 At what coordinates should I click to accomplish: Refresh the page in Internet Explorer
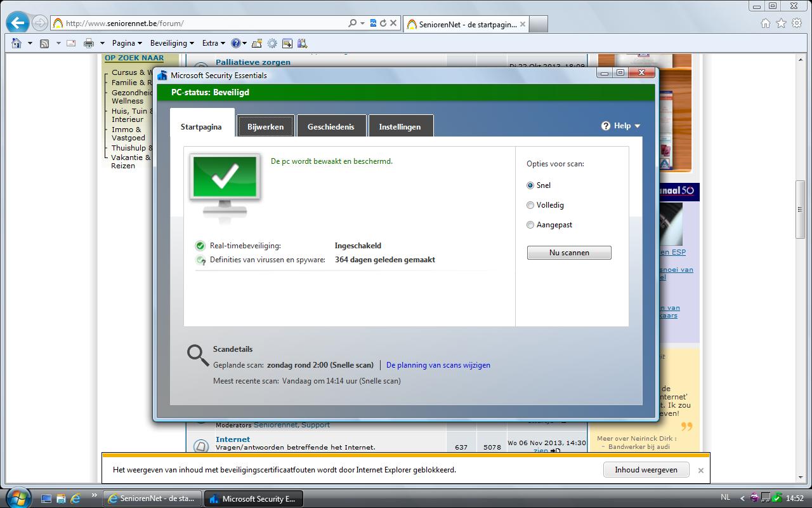383,23
